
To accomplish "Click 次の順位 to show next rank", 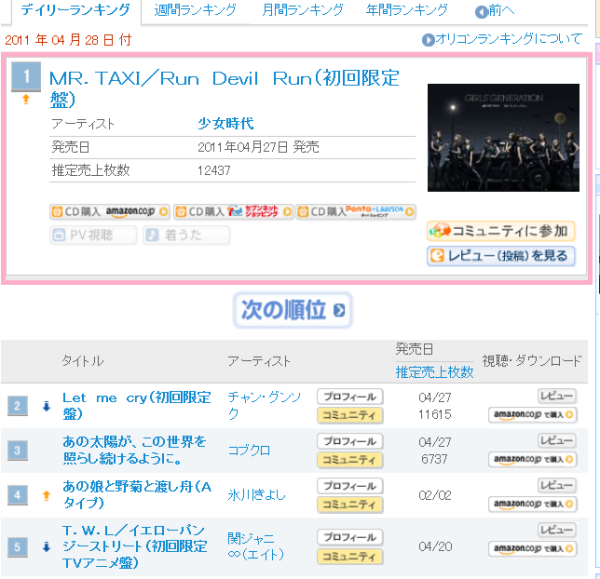I will click(x=293, y=310).
